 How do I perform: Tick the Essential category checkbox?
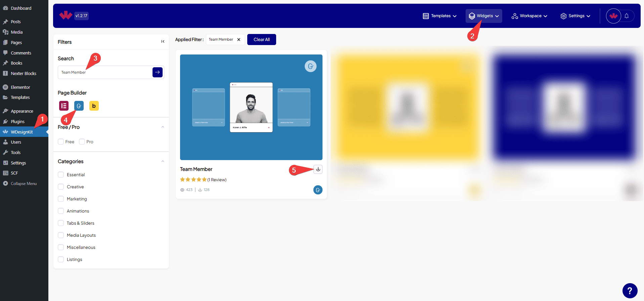(x=61, y=175)
